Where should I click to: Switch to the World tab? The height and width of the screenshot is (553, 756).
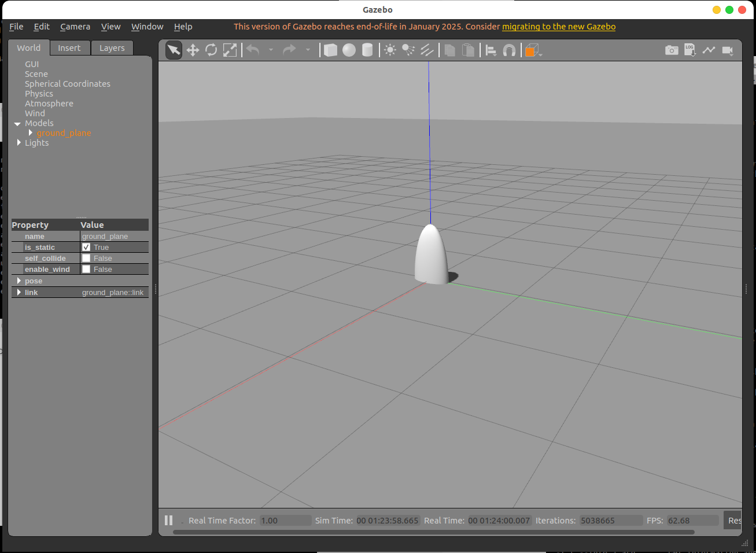(29, 48)
